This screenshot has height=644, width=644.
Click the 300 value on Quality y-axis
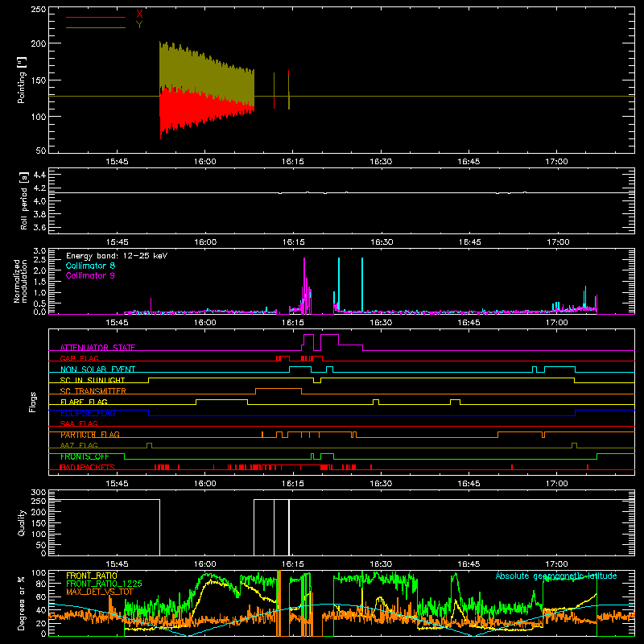point(39,493)
